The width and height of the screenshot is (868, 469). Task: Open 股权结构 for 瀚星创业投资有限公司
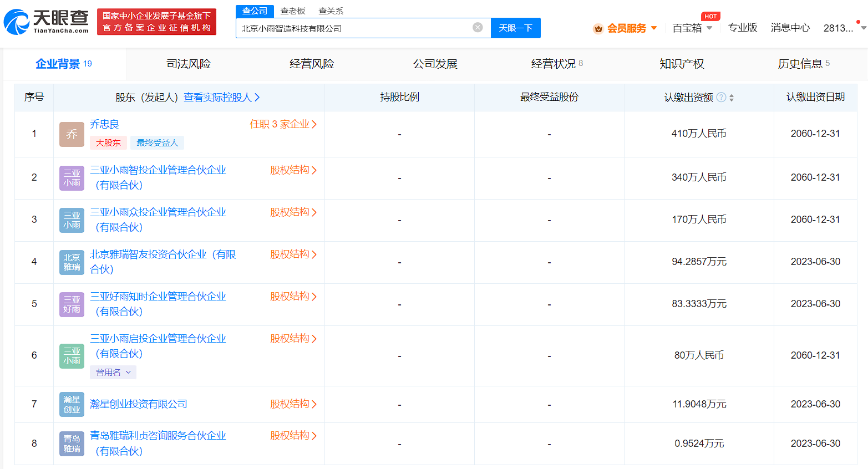[x=293, y=404]
